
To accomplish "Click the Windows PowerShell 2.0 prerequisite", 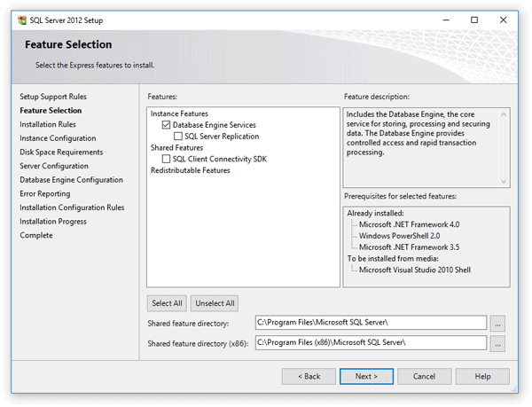I will (399, 236).
